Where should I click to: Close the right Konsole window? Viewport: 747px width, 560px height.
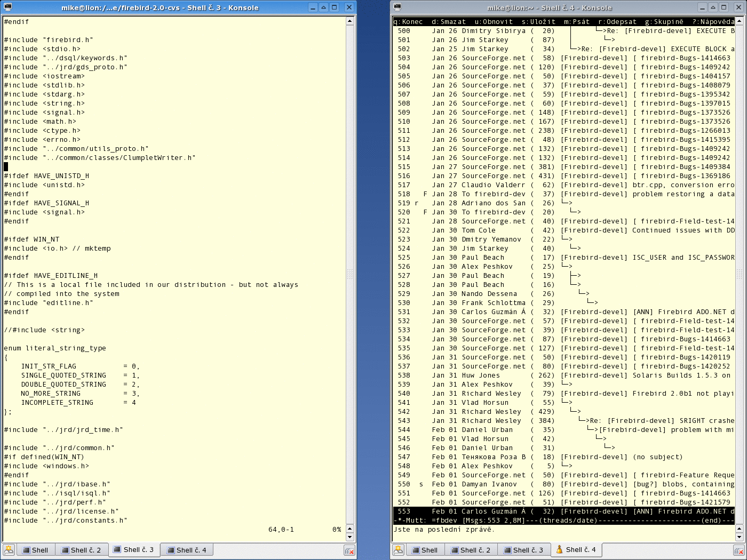tap(738, 7)
